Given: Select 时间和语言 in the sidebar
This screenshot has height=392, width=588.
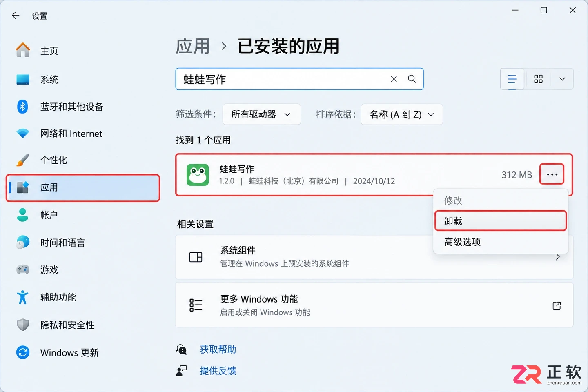Looking at the screenshot, I should (x=63, y=243).
